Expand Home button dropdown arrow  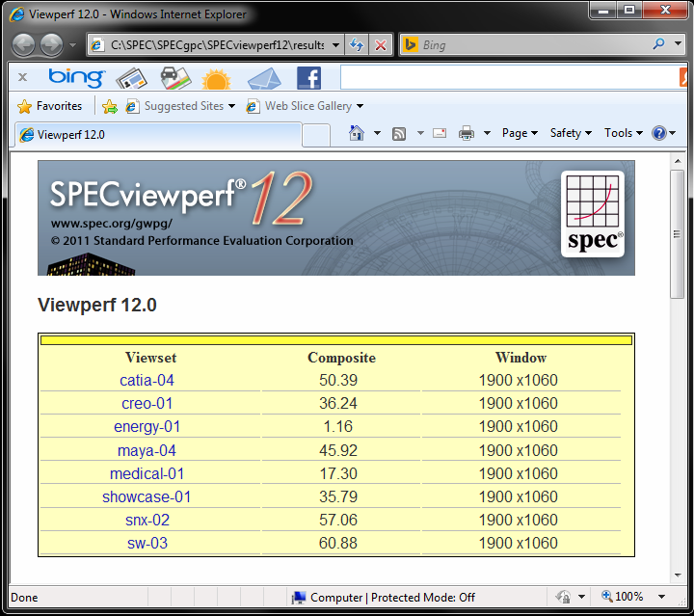(x=377, y=133)
